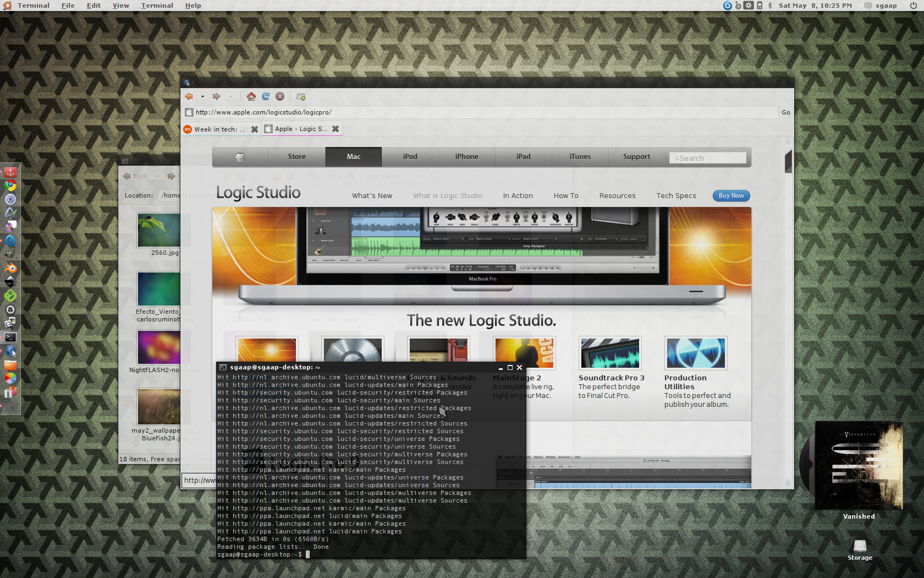The height and width of the screenshot is (578, 924).
Task: Open the power/session menu icon
Action: click(x=914, y=6)
